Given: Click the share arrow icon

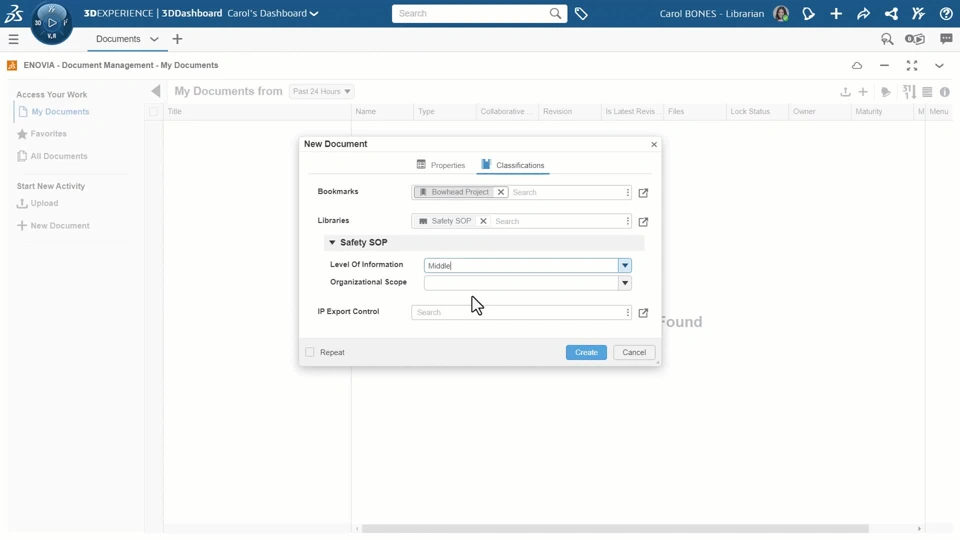Looking at the screenshot, I should 863,13.
